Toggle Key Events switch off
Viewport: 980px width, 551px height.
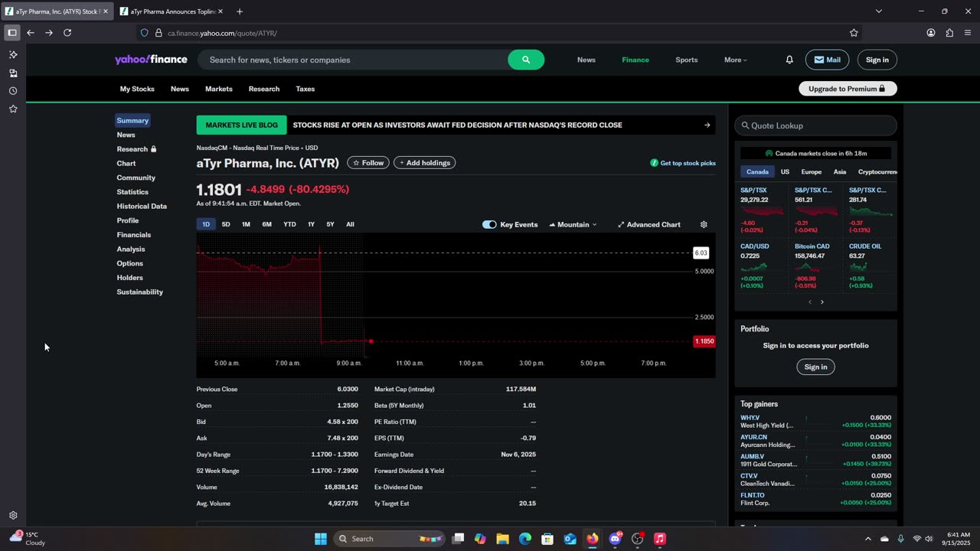click(x=489, y=224)
